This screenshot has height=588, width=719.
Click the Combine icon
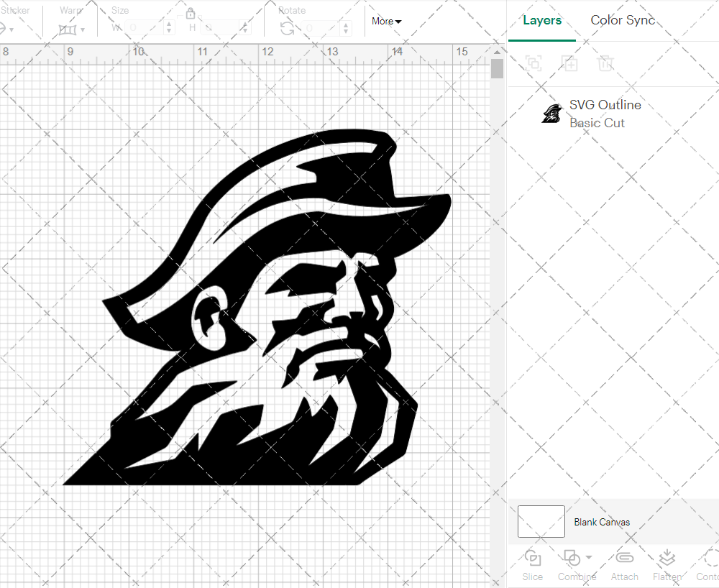572,557
